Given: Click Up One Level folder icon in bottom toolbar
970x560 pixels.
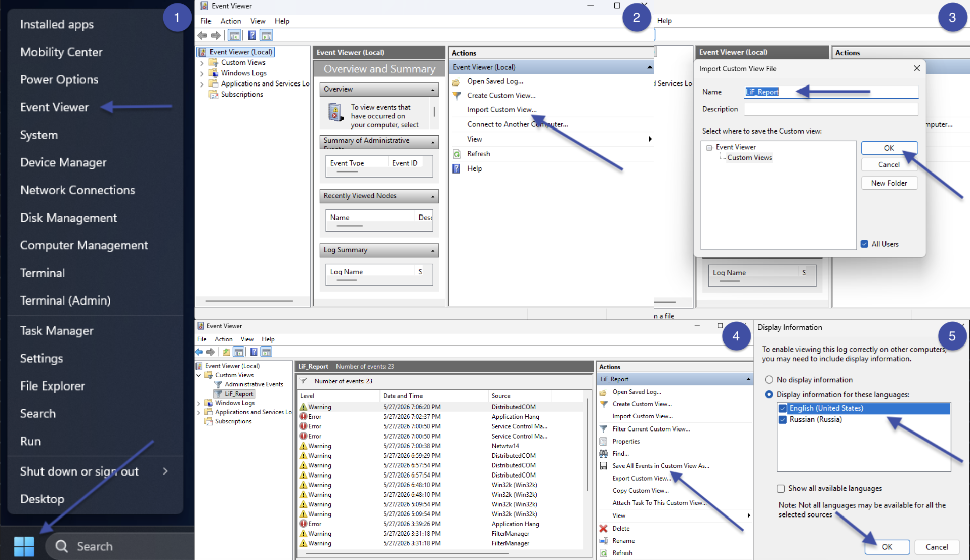Looking at the screenshot, I should tap(226, 352).
